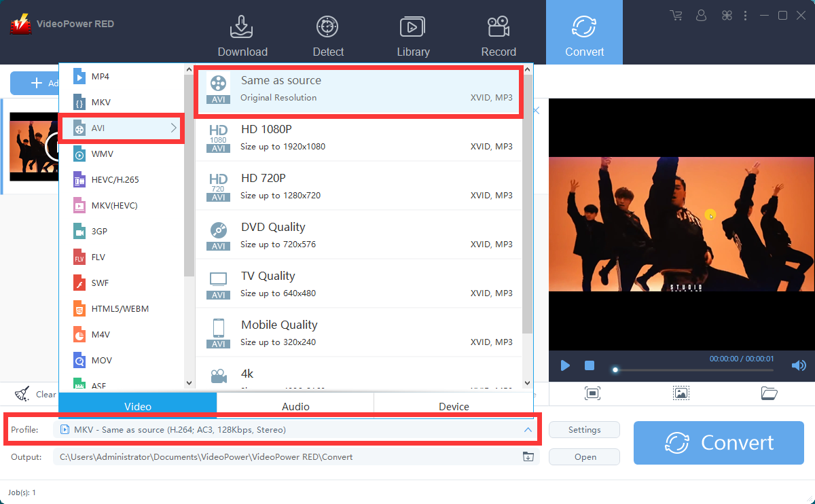
Task: Open the Record tab
Action: click(x=499, y=35)
